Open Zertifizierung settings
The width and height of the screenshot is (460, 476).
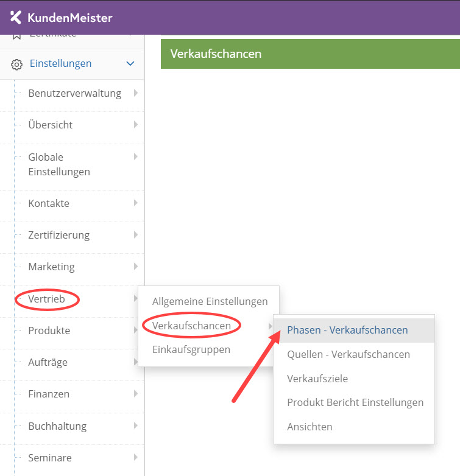point(59,236)
